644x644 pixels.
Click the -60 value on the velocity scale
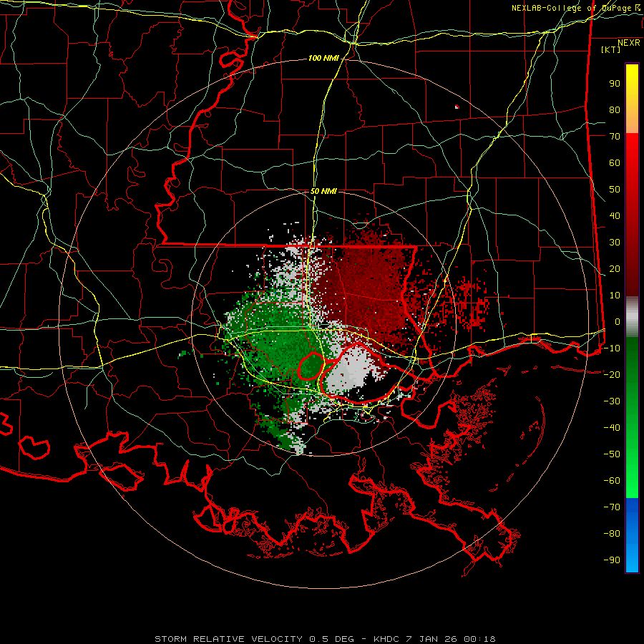[x=612, y=481]
